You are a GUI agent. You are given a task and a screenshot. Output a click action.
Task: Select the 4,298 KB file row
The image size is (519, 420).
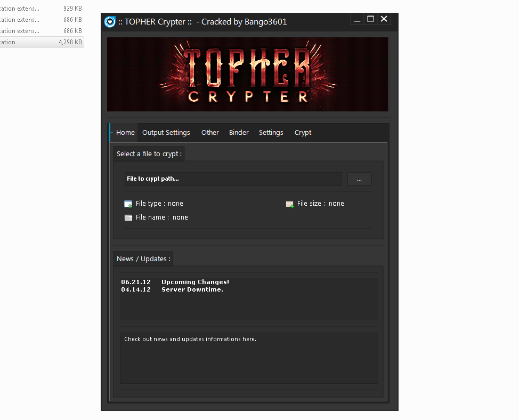point(42,42)
